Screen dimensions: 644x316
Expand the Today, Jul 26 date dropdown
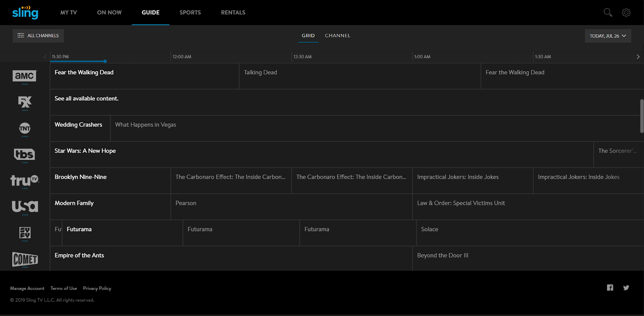[x=608, y=36]
